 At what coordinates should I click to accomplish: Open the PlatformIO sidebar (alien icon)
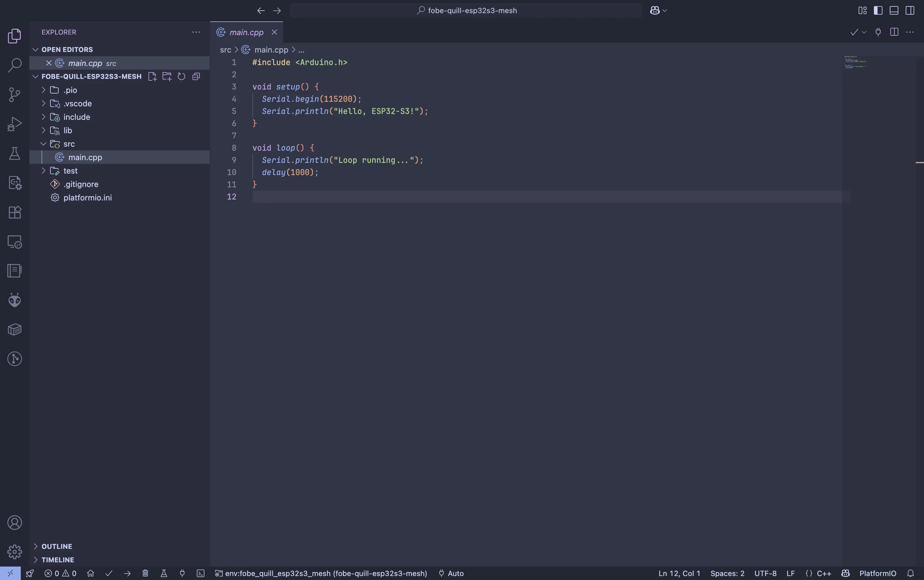tap(15, 300)
